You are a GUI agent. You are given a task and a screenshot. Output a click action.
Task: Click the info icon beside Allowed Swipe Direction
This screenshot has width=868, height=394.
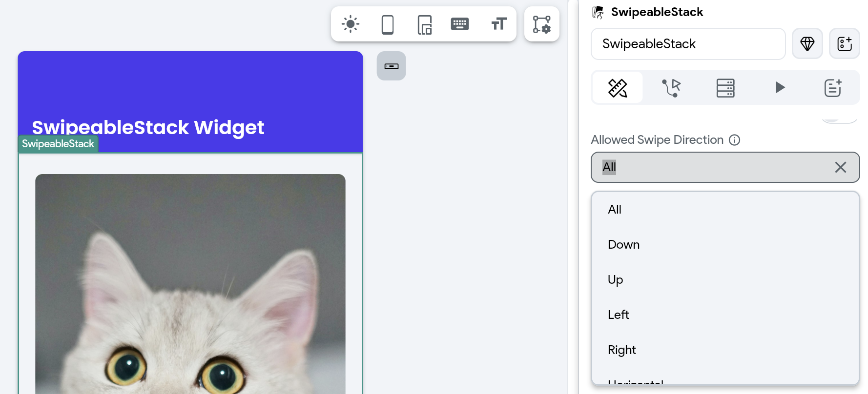pos(734,140)
